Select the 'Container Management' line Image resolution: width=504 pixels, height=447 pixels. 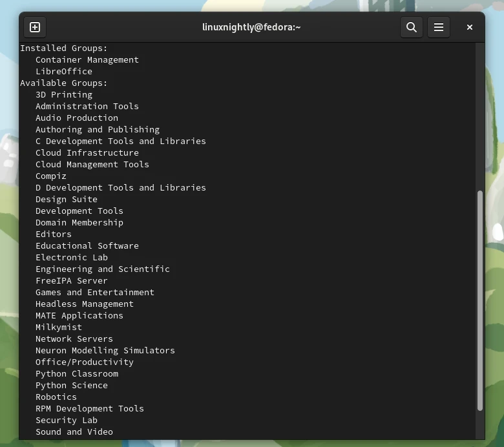pyautogui.click(x=87, y=60)
